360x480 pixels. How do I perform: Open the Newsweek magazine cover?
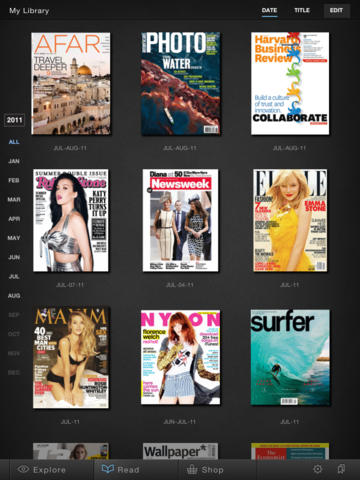(180, 220)
